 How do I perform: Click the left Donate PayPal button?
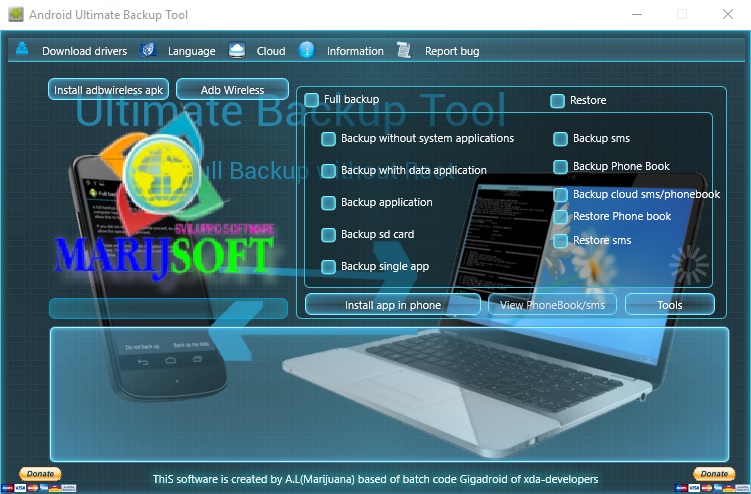pos(40,474)
